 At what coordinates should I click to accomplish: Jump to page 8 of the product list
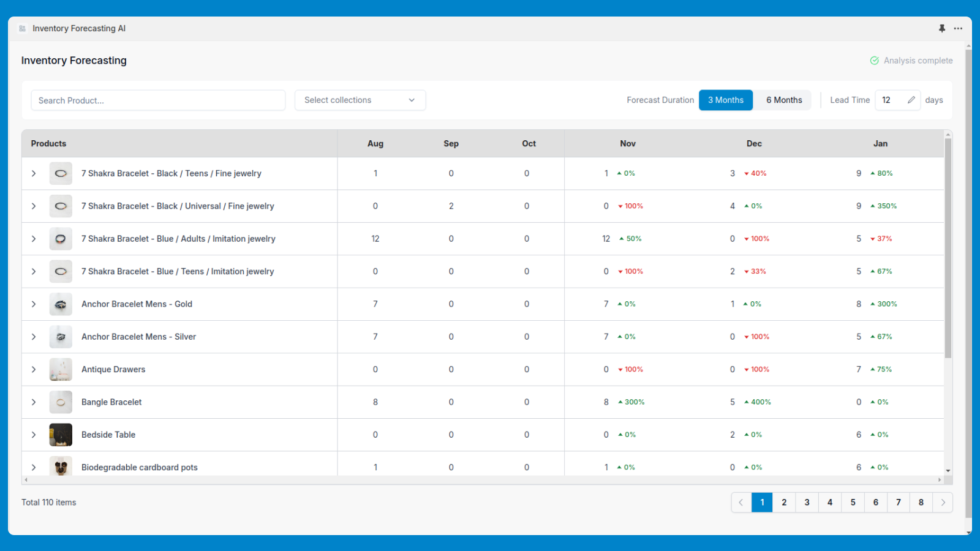tap(921, 502)
